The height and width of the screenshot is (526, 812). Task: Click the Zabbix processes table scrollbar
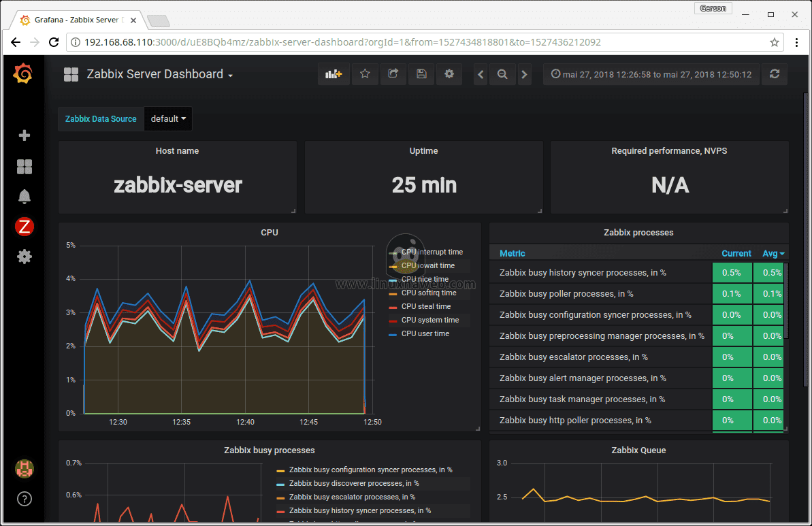click(786, 301)
